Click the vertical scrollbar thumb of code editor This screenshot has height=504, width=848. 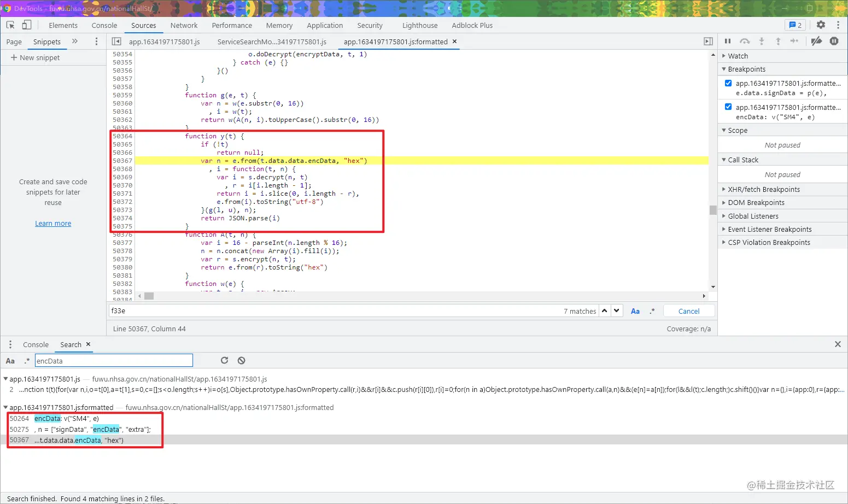(713, 210)
